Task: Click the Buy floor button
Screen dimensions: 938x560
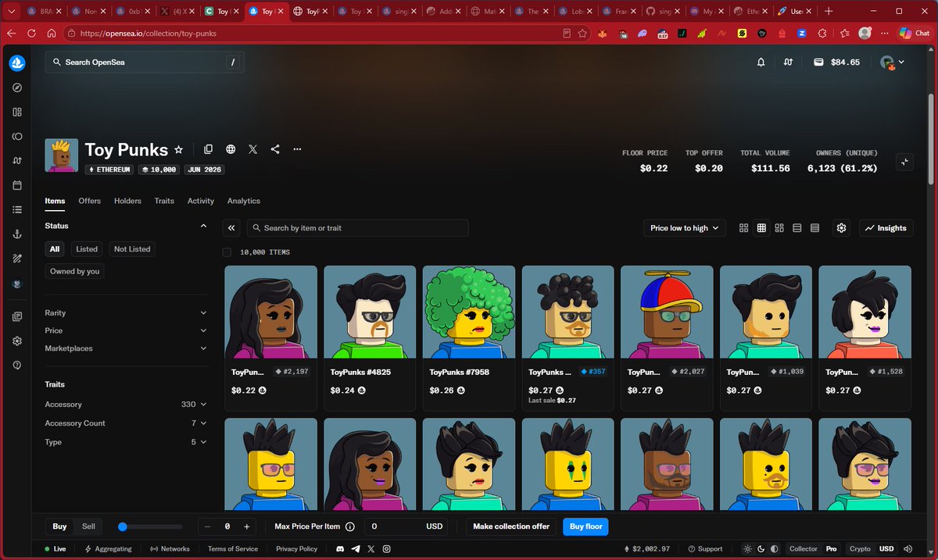Action: coord(585,526)
